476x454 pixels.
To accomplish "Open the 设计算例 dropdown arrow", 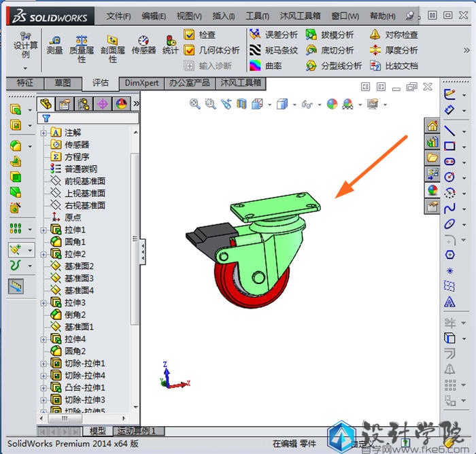I will tap(25, 68).
